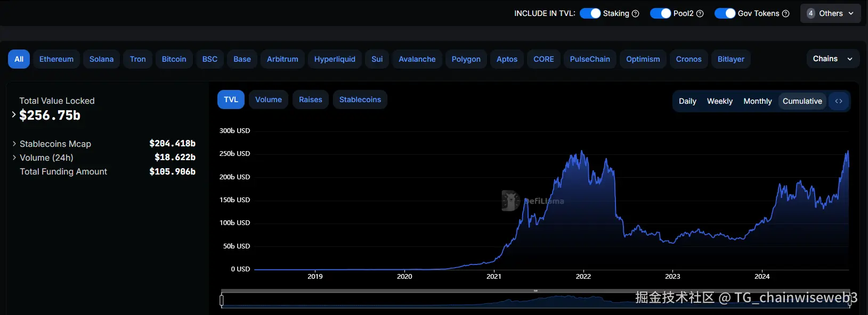Switch chart to Volume

coord(269,100)
